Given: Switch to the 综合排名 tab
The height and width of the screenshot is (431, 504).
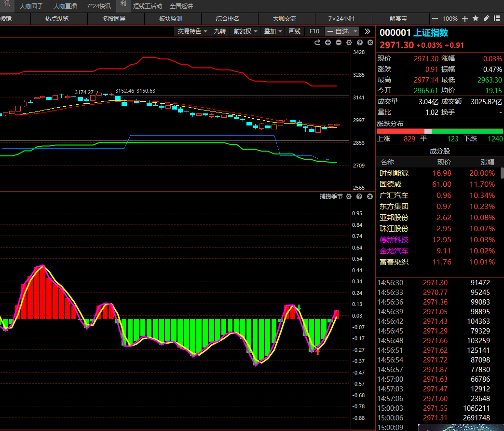Looking at the screenshot, I should click(x=228, y=19).
